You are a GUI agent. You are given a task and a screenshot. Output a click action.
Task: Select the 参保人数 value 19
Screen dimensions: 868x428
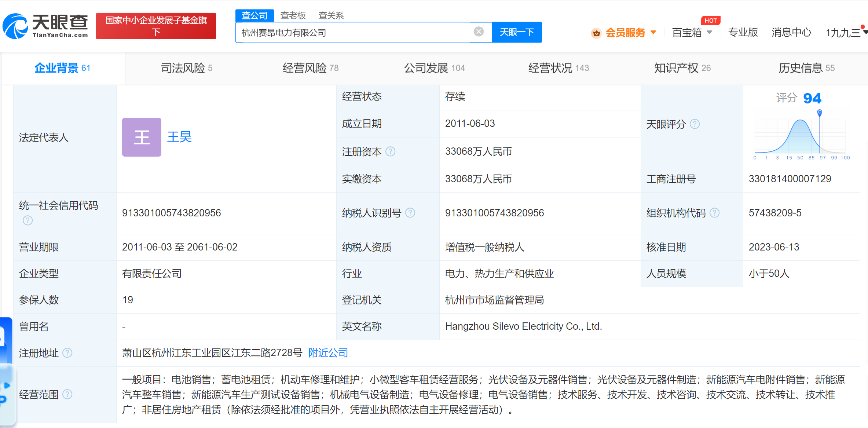tap(128, 300)
